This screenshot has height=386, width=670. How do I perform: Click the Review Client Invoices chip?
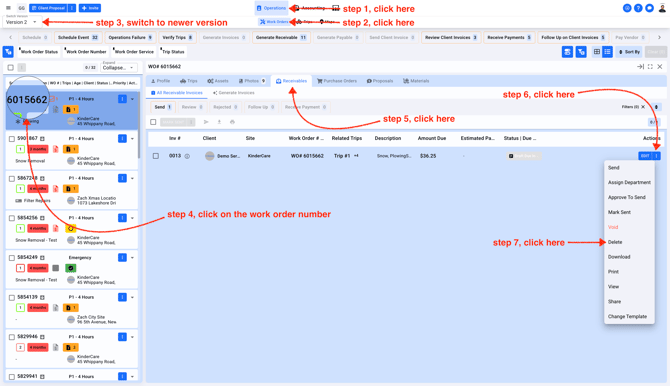pyautogui.click(x=451, y=38)
